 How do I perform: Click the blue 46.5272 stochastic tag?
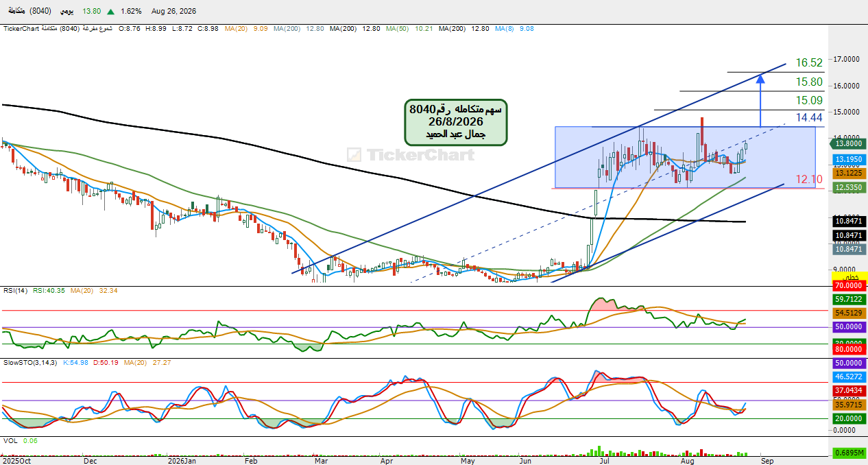(x=848, y=377)
